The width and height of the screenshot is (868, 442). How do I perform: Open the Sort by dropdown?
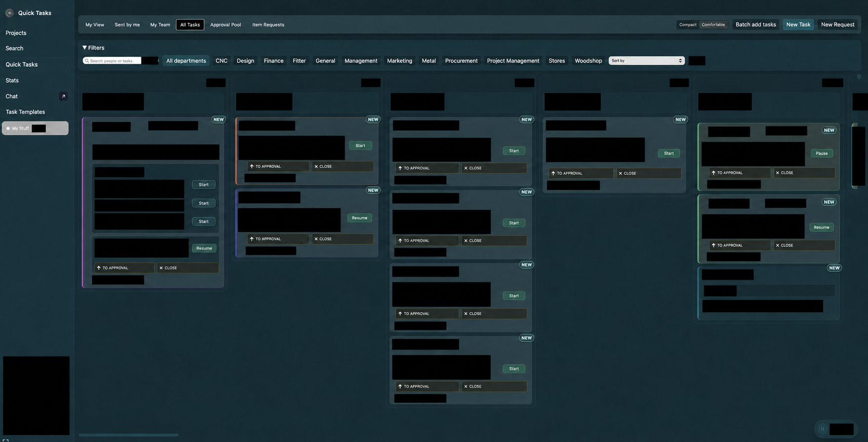click(646, 61)
